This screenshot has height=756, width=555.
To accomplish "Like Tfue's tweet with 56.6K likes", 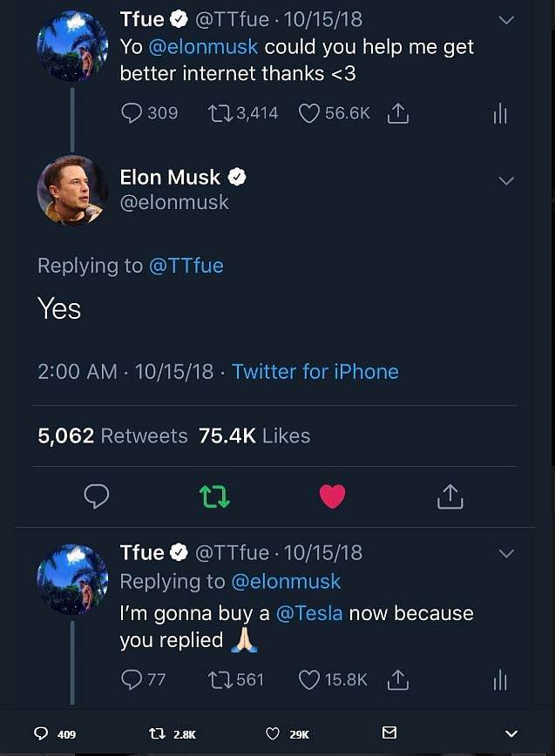I will tap(309, 113).
